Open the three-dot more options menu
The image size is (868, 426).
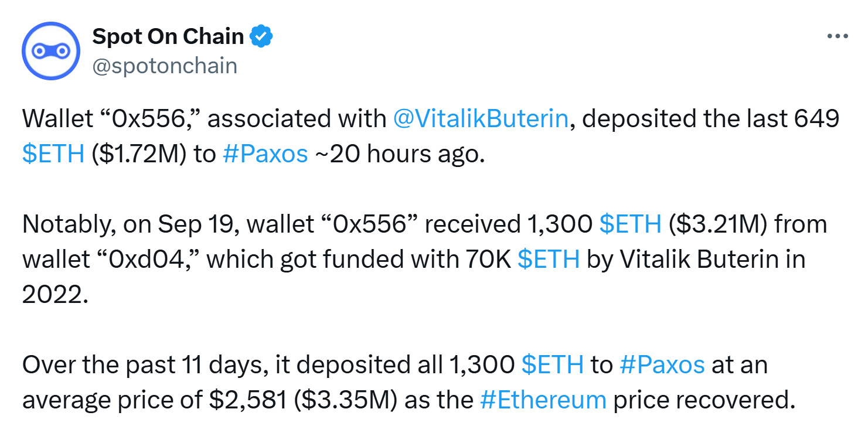click(x=837, y=36)
